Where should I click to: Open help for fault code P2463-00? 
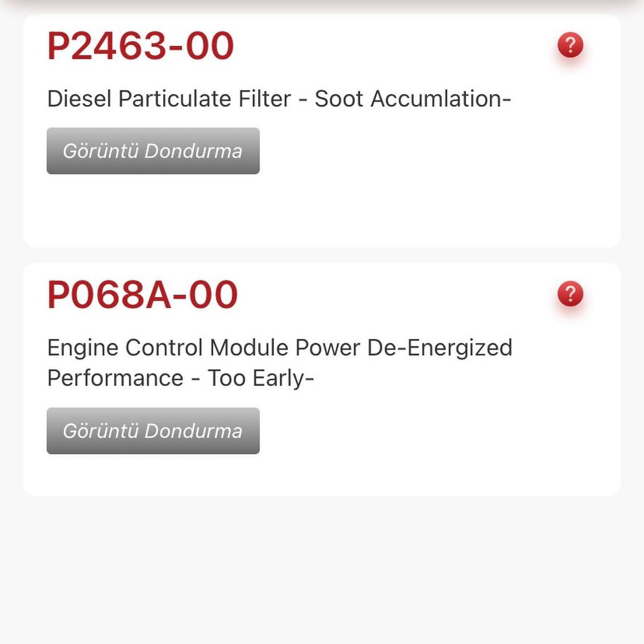click(570, 45)
